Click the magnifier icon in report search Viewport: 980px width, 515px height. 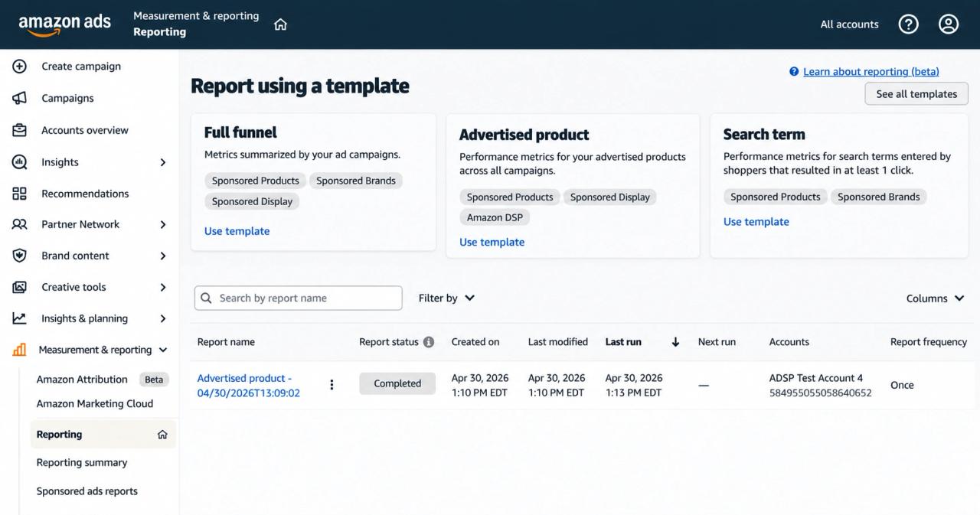tap(206, 298)
